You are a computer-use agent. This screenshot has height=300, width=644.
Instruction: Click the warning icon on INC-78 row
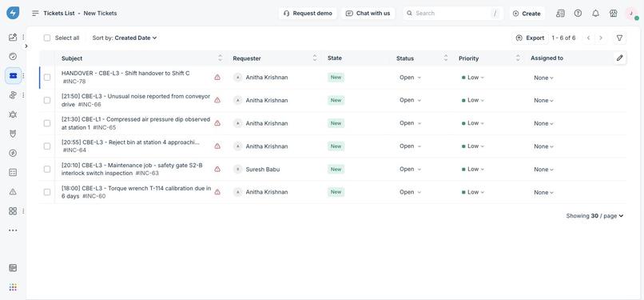point(217,77)
